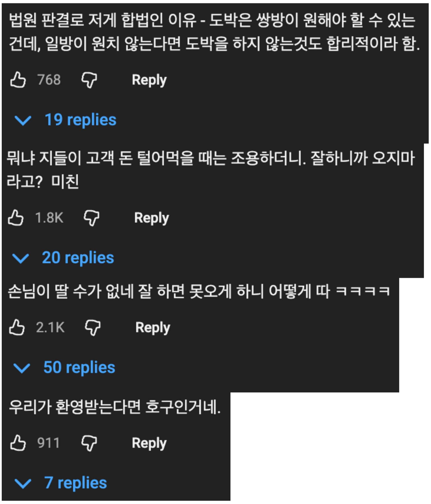Dislike the comment with 768 likes
This screenshot has height=504, width=431.
point(89,80)
